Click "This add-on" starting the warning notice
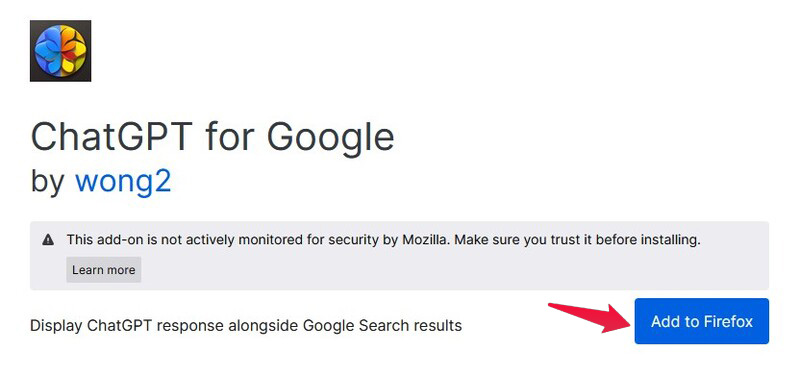The height and width of the screenshot is (376, 800). [99, 239]
